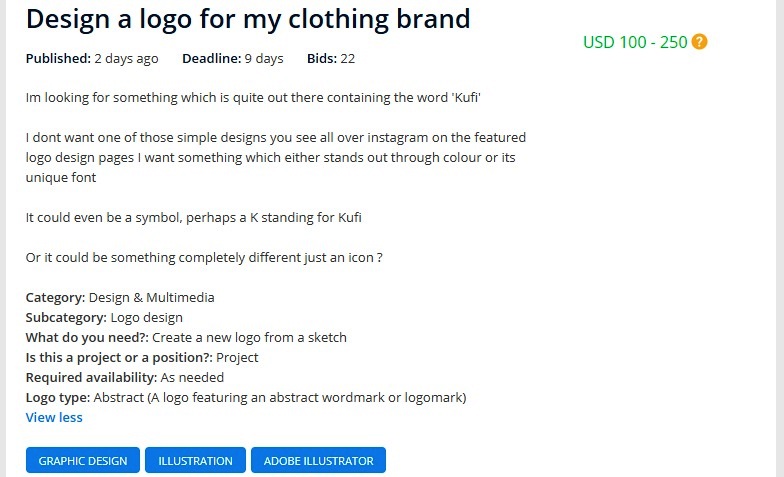Click the Required availability As needed line

pyautogui.click(x=125, y=377)
